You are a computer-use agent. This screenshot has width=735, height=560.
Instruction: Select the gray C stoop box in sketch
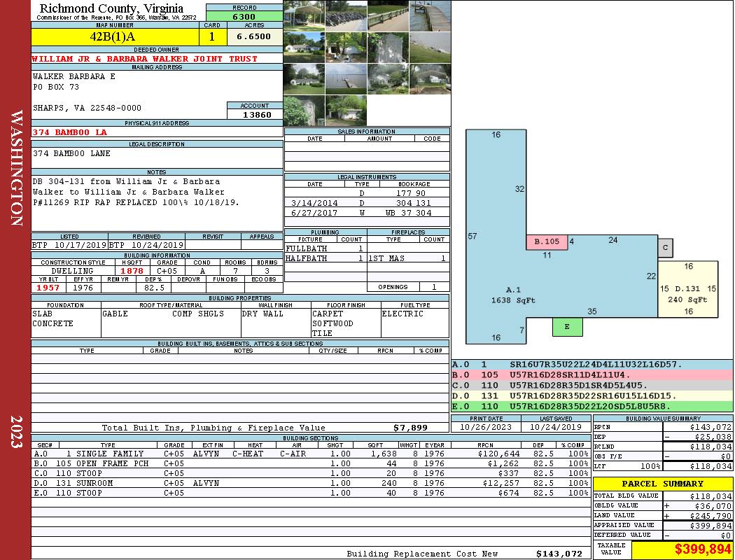(665, 248)
